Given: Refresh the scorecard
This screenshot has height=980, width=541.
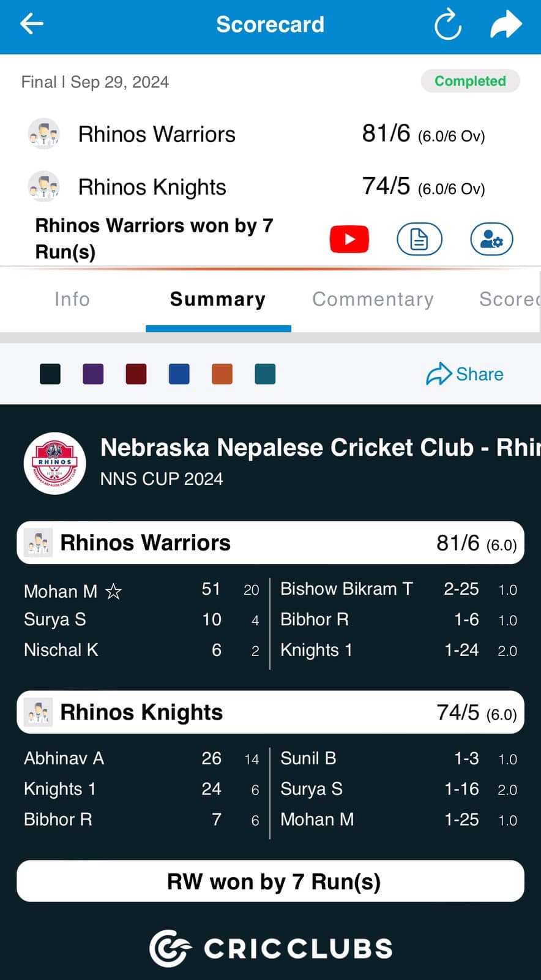Looking at the screenshot, I should (447, 25).
